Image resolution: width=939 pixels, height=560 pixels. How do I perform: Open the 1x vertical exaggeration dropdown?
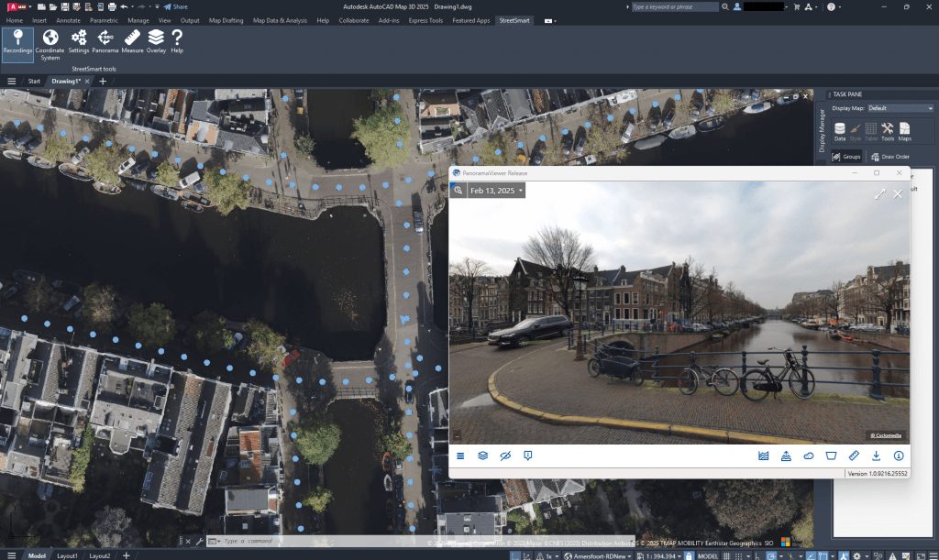point(547,555)
